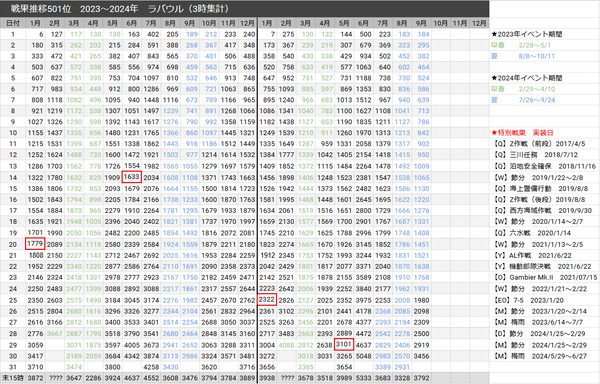Select cell 4342 in row 30

[x=132, y=356]
